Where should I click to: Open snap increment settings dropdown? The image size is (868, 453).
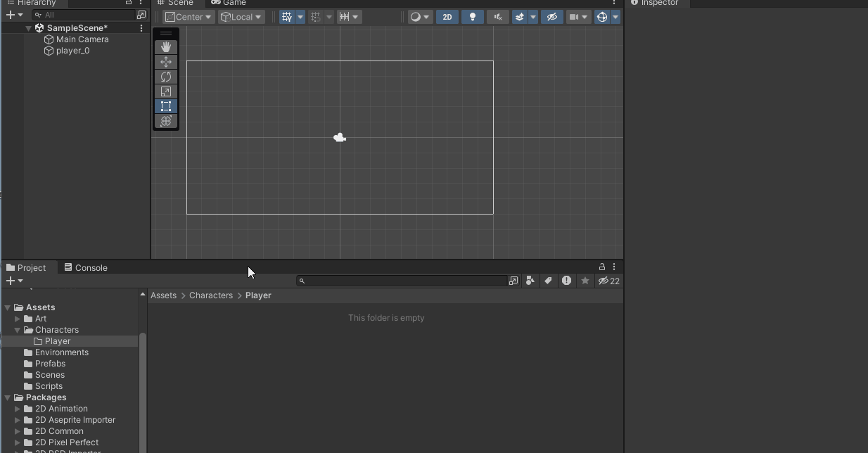(x=349, y=17)
